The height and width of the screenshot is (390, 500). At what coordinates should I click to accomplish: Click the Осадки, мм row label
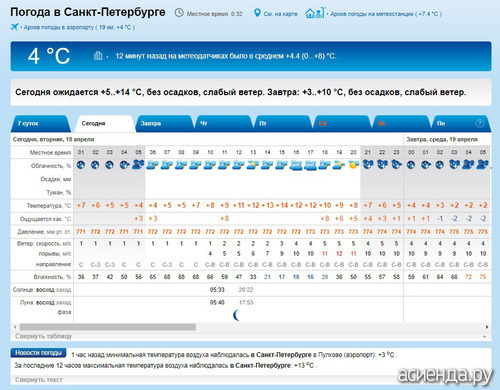coord(56,179)
